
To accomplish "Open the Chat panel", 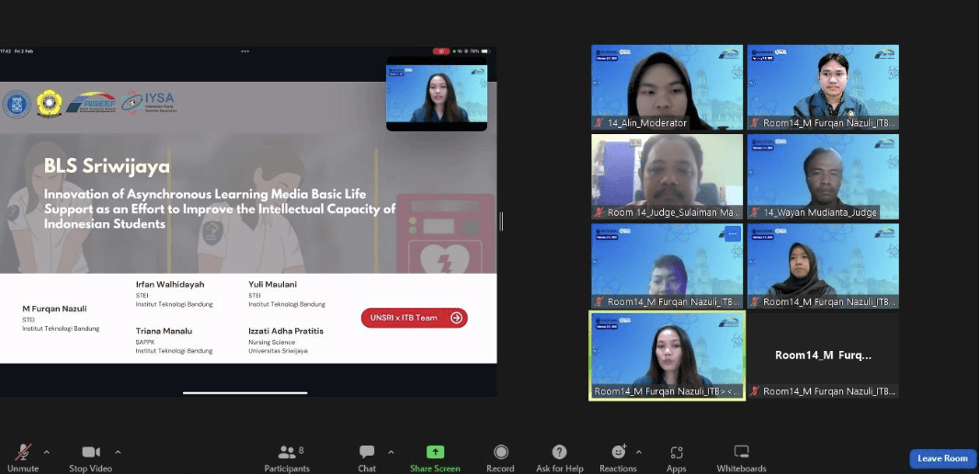I will (367, 453).
